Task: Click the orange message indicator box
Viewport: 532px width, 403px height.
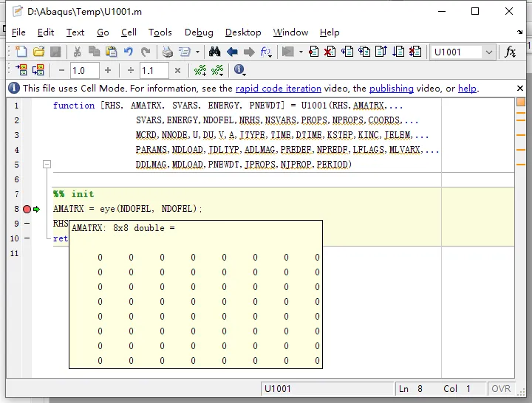Action: click(521, 102)
